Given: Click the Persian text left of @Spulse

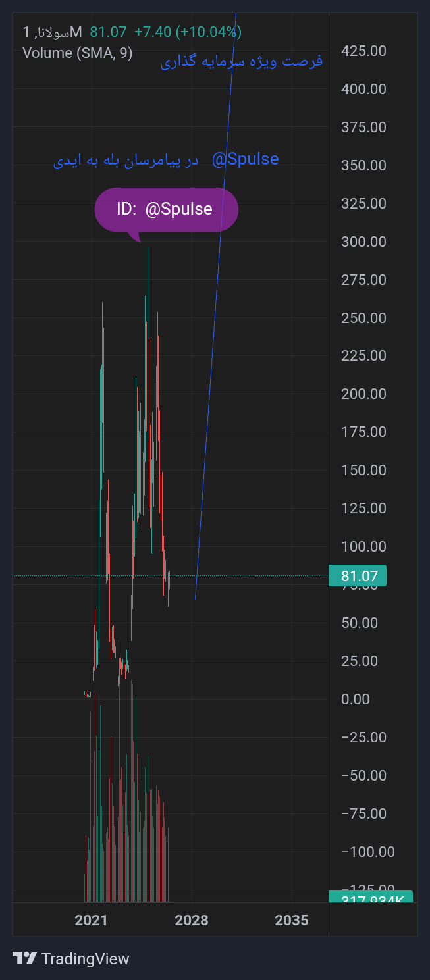Looking at the screenshot, I should pos(126,161).
